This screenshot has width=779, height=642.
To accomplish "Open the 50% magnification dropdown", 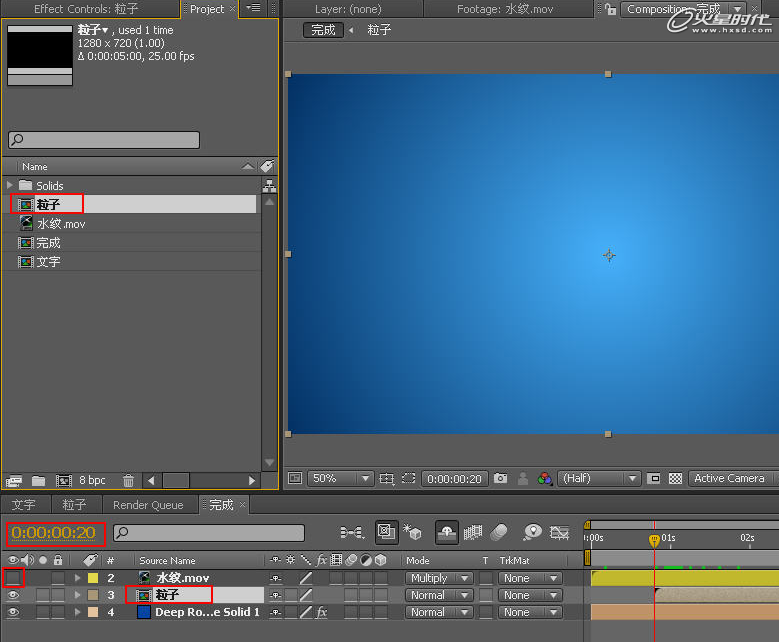I will pos(340,479).
